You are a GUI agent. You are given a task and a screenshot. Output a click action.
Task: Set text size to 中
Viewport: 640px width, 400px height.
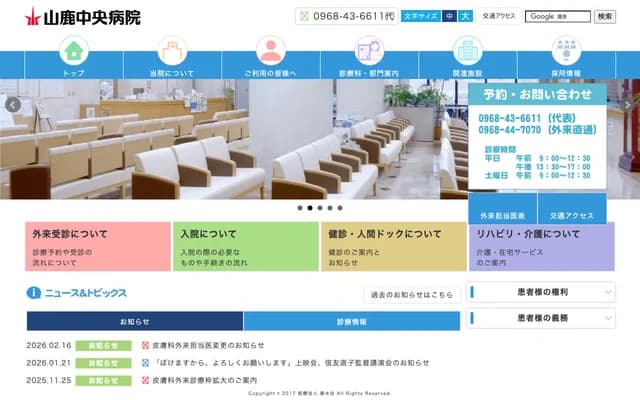[449, 16]
